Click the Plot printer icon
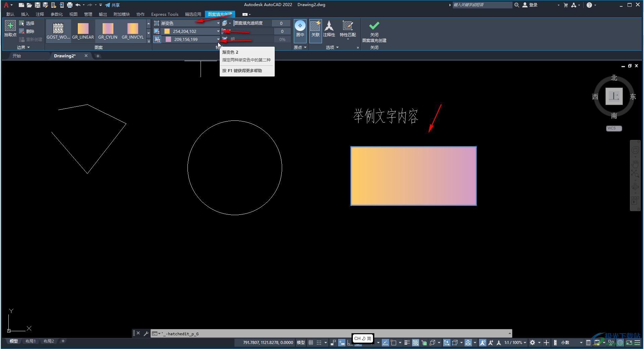The image size is (644, 349). click(70, 5)
